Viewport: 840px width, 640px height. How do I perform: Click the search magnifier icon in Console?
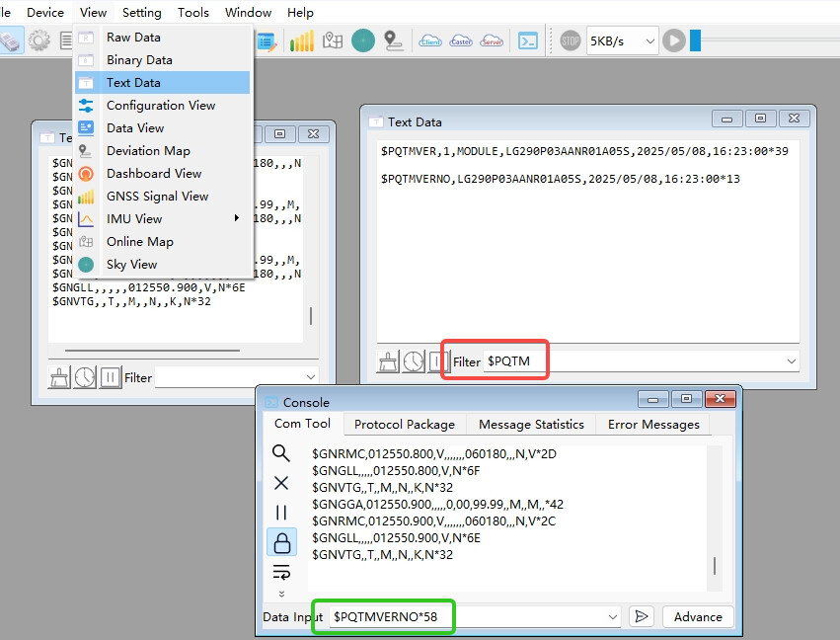pyautogui.click(x=281, y=453)
